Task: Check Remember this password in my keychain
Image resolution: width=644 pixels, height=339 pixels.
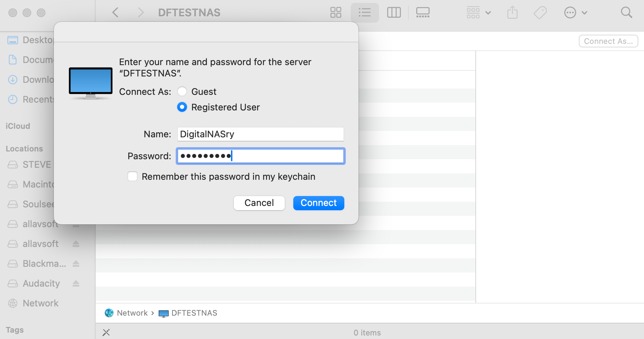Action: click(132, 177)
